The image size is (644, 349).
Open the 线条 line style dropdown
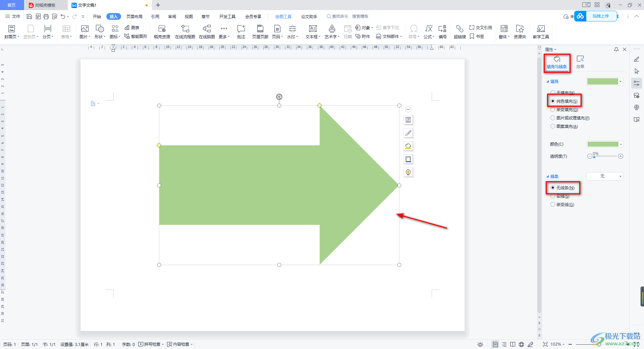click(605, 176)
